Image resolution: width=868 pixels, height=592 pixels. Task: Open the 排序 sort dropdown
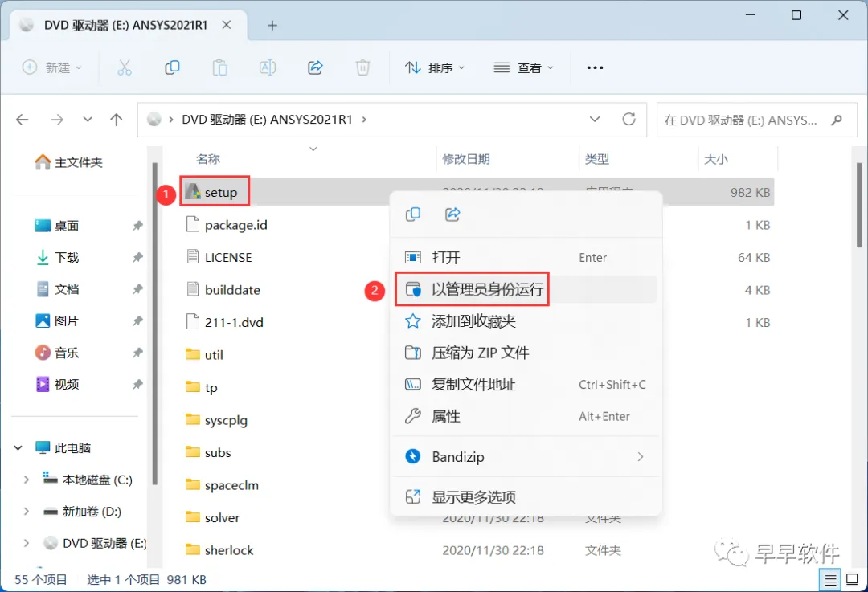click(435, 67)
